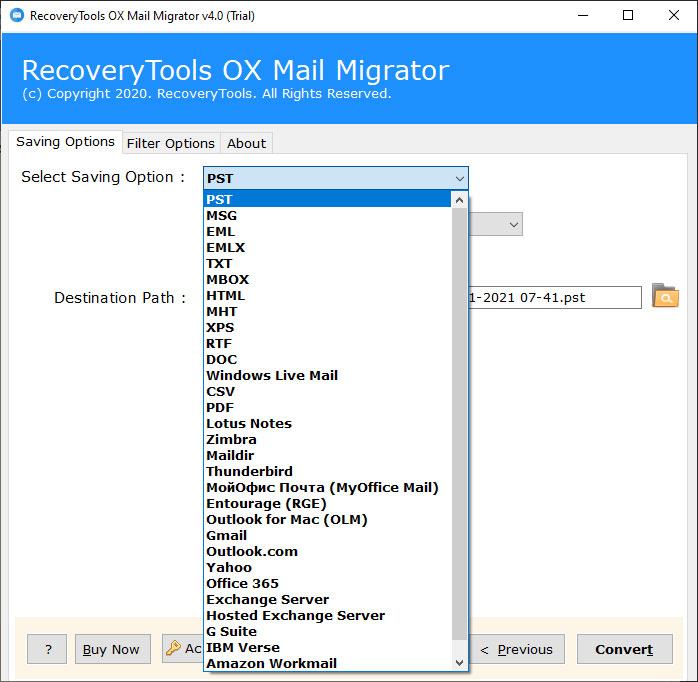Click the folder browse icon for destination path

(665, 296)
